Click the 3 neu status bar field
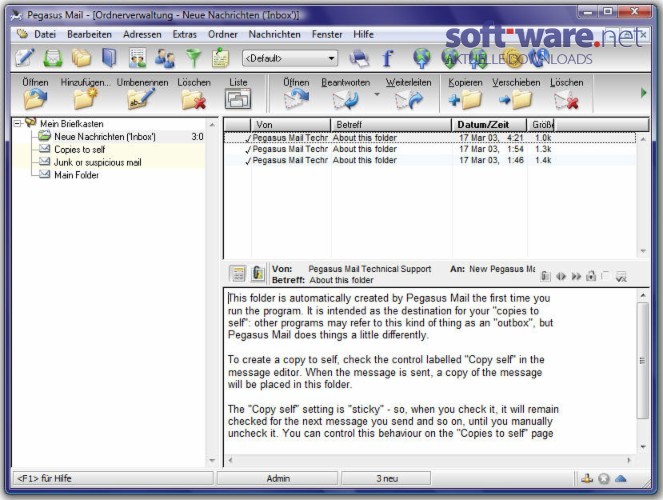 386,478
